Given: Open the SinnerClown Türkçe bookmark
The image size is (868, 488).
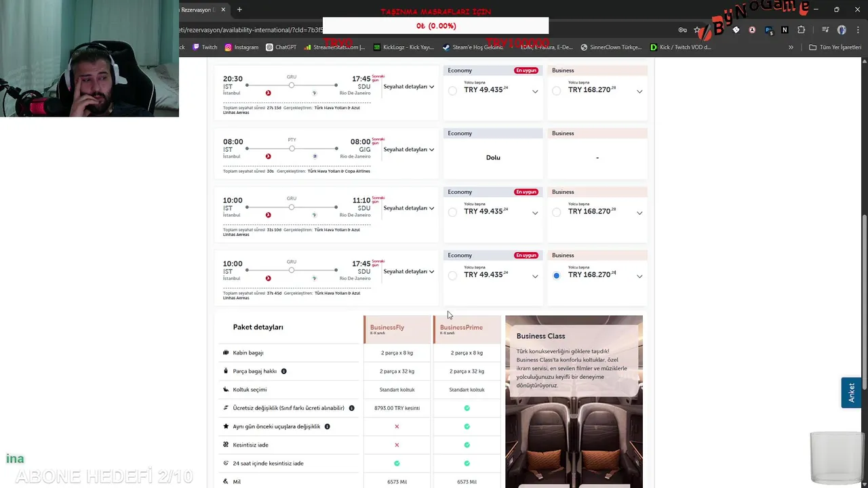Looking at the screenshot, I should pos(611,47).
